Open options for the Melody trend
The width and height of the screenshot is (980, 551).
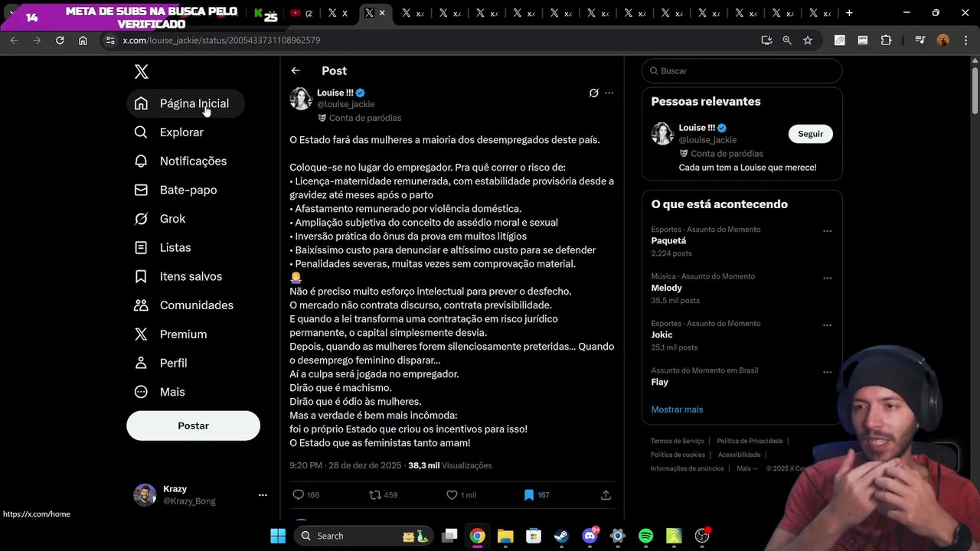click(x=827, y=278)
